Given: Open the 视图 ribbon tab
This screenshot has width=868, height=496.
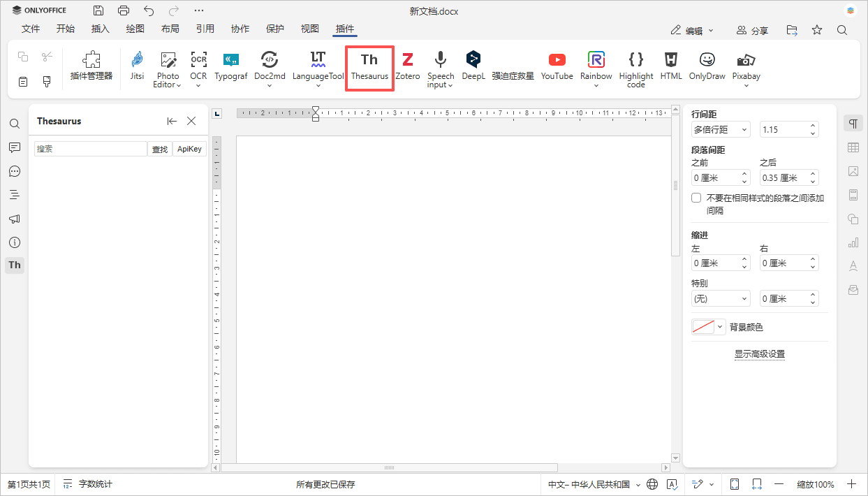Looking at the screenshot, I should tap(309, 29).
